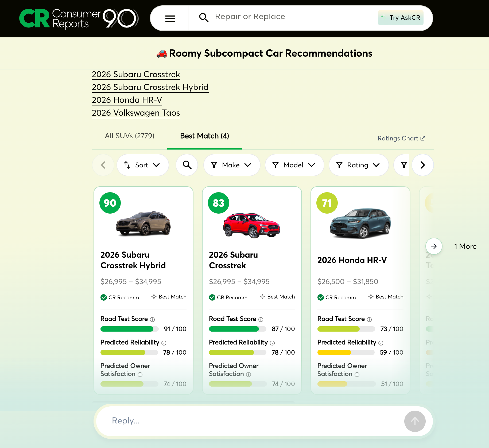The image size is (489, 448).
Task: Click the left arrow of the filter row
Action: (x=103, y=165)
